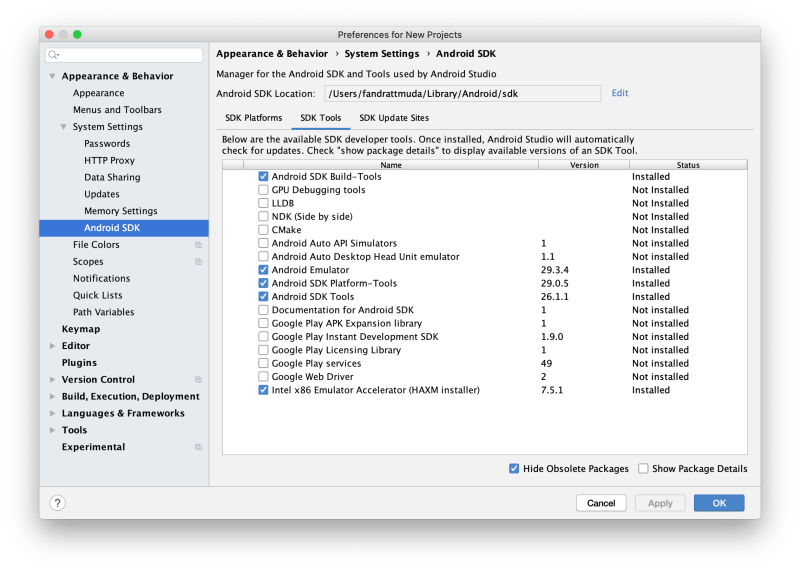Viewport: 800px width, 571px height.
Task: Click Android Auto Desktop Head Unit emulator row
Action: point(485,257)
